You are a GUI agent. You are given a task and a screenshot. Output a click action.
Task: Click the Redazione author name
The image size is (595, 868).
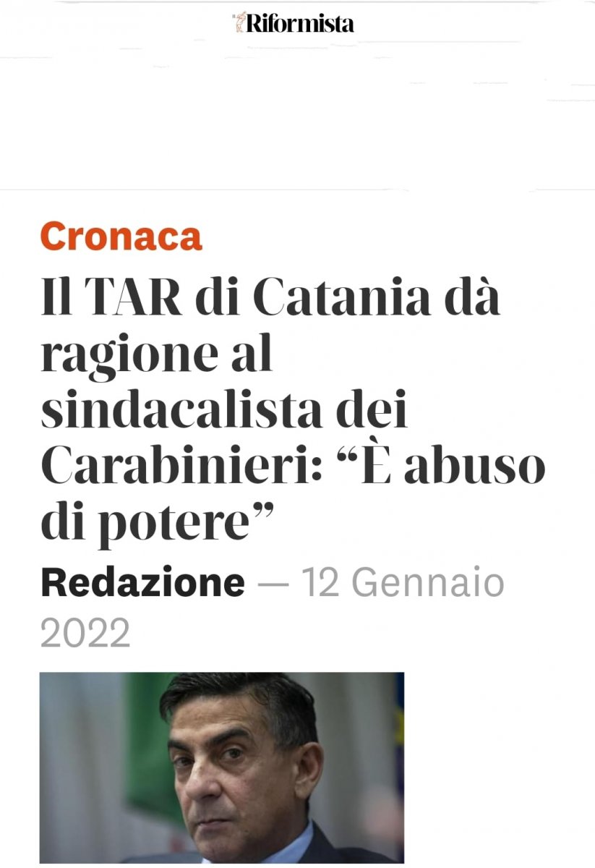(142, 583)
